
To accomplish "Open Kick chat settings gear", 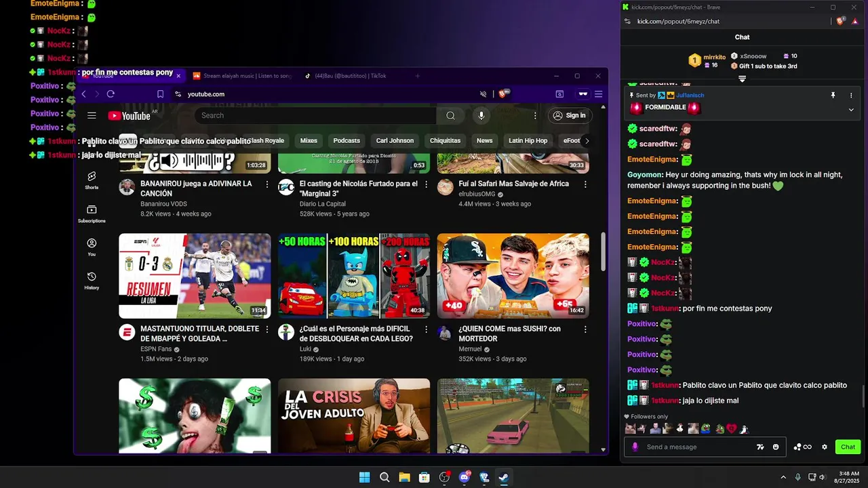I will click(825, 447).
